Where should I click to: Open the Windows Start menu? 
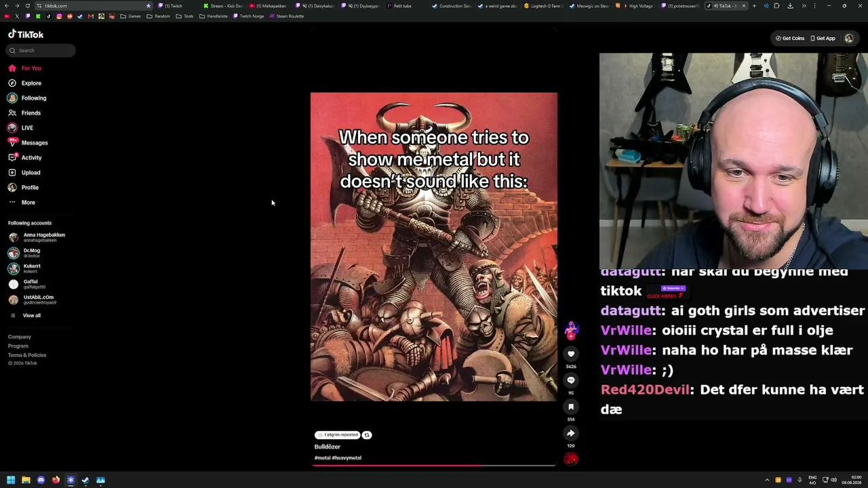[x=11, y=480]
